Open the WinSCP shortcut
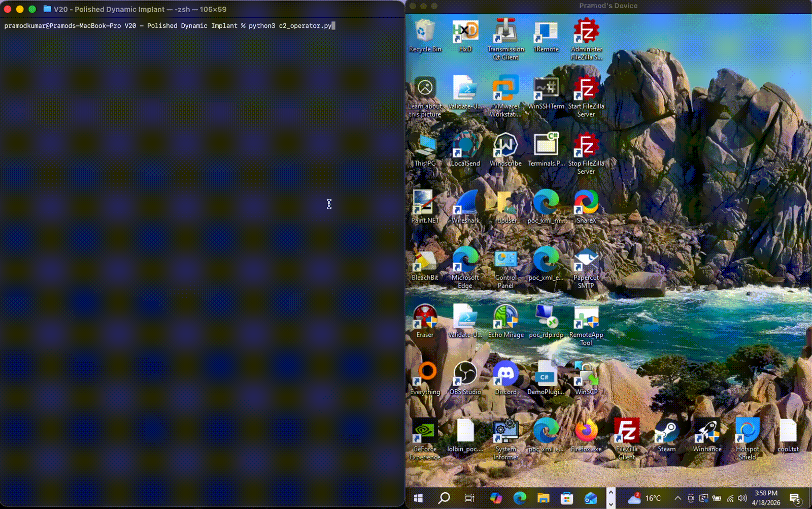The image size is (812, 509). pyautogui.click(x=586, y=378)
